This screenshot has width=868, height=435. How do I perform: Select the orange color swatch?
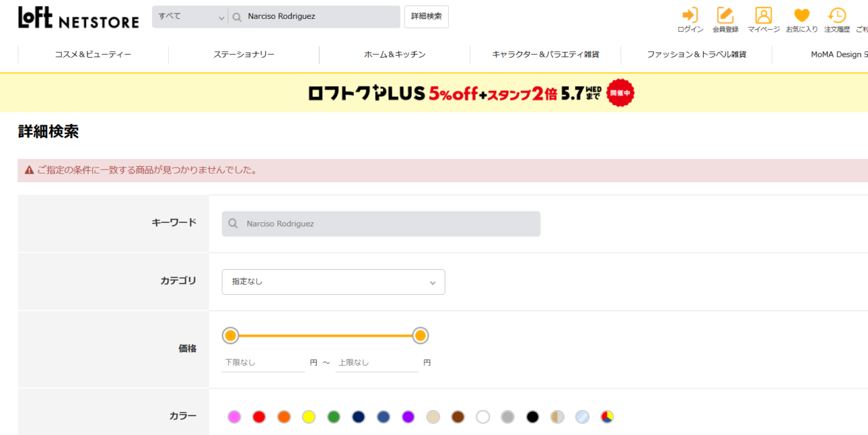[283, 417]
